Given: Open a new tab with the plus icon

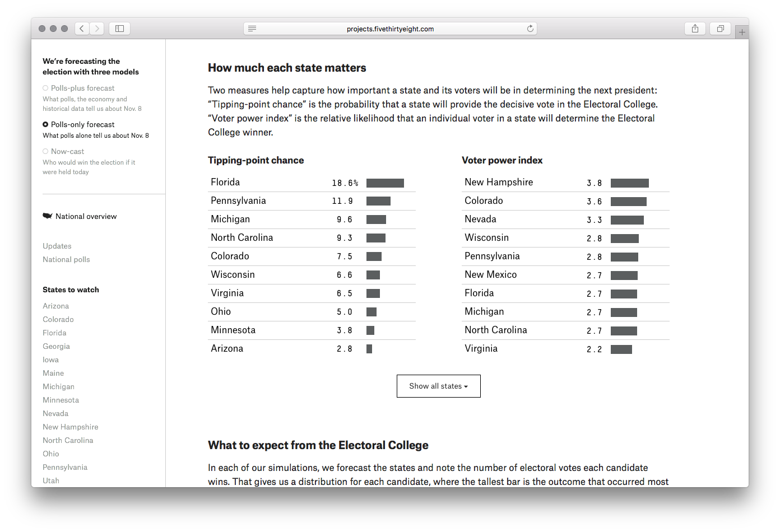Looking at the screenshot, I should point(742,31).
